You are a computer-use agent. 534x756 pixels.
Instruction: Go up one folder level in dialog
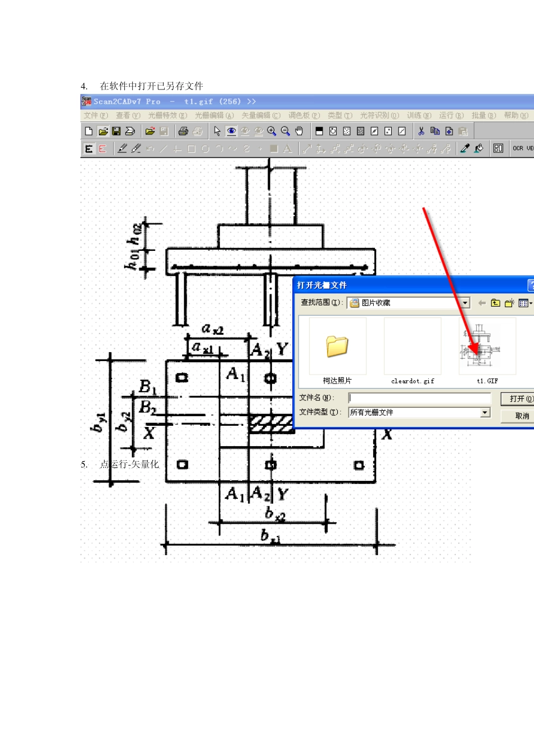[495, 303]
